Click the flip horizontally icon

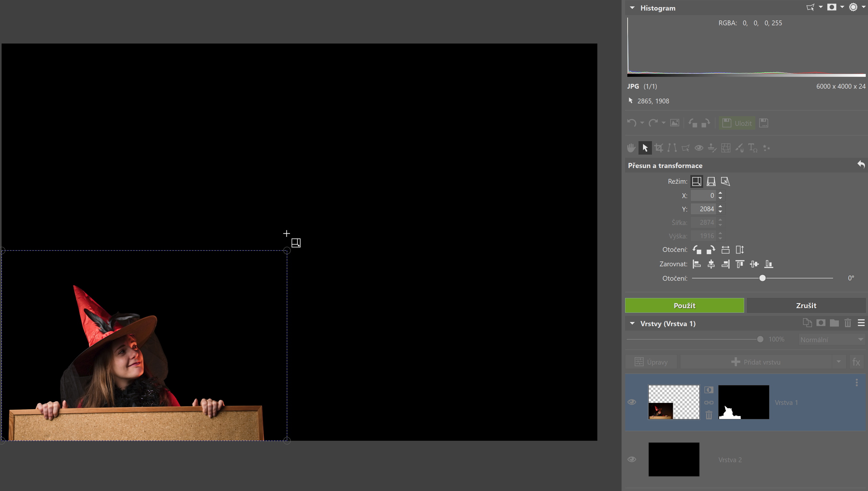point(725,250)
